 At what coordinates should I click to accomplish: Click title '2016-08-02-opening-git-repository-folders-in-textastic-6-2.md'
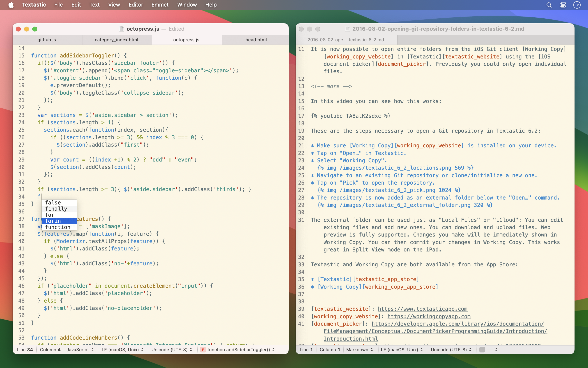[x=438, y=29]
